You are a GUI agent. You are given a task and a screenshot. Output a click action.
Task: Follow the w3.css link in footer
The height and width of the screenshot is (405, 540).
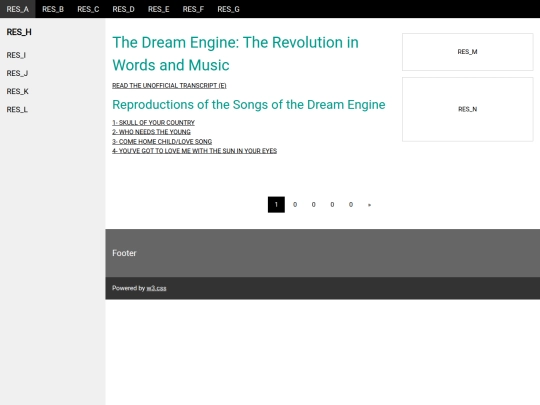pos(156,288)
